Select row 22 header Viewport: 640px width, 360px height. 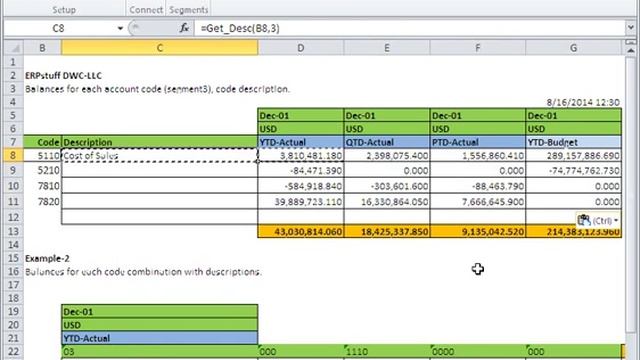pos(13,351)
